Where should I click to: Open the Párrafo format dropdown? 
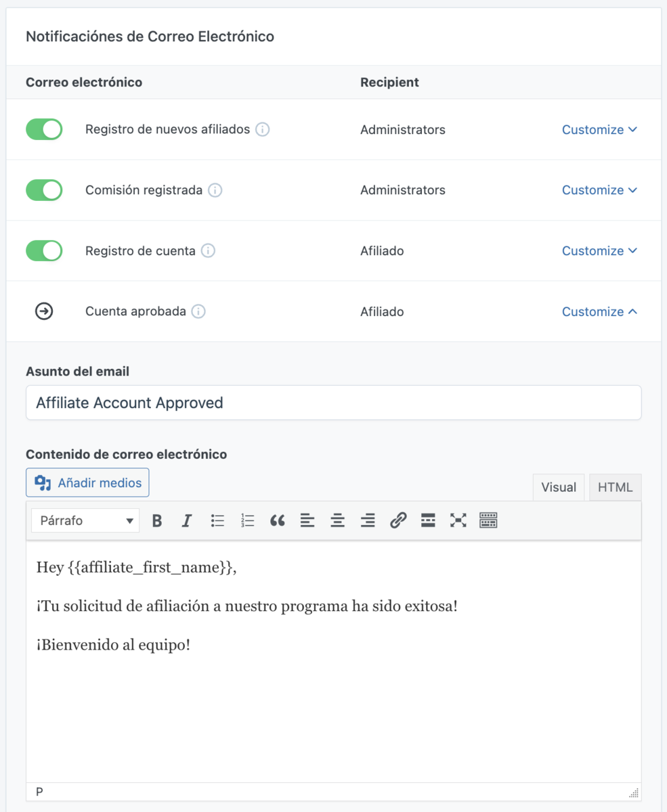85,520
